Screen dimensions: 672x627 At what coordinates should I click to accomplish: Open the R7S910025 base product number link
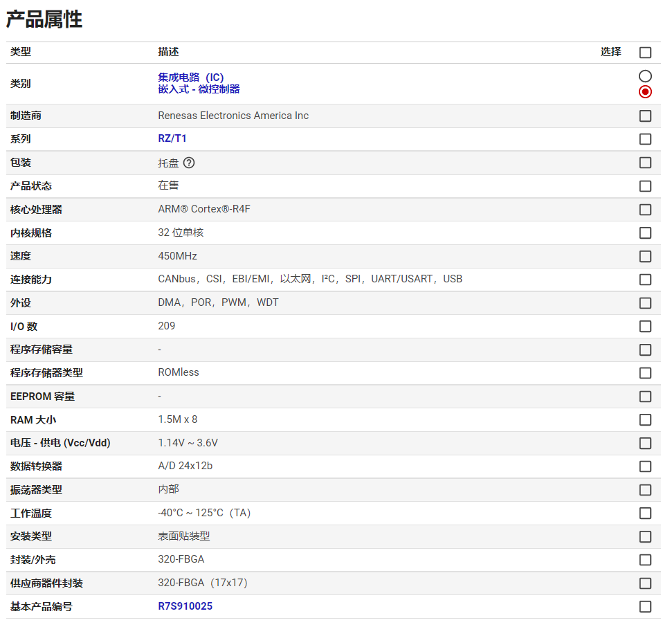pos(185,606)
